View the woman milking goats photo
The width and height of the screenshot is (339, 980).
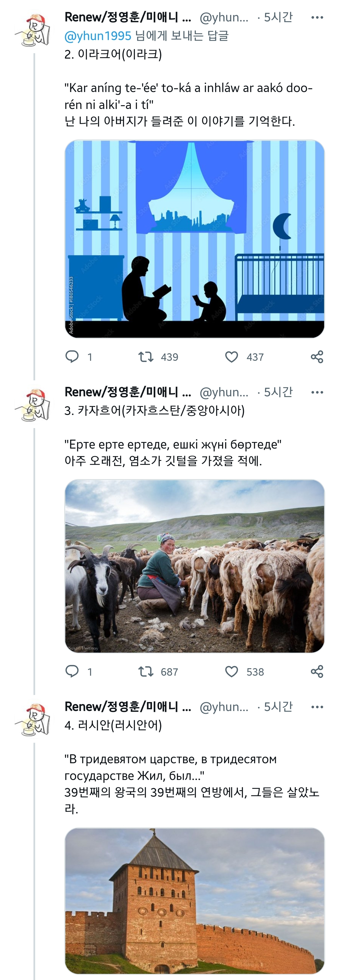pyautogui.click(x=195, y=566)
